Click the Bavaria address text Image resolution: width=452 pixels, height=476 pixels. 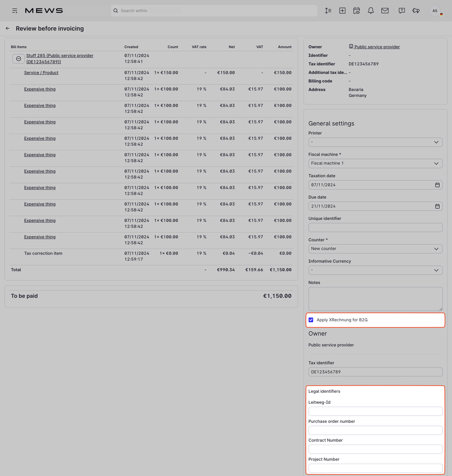(356, 90)
